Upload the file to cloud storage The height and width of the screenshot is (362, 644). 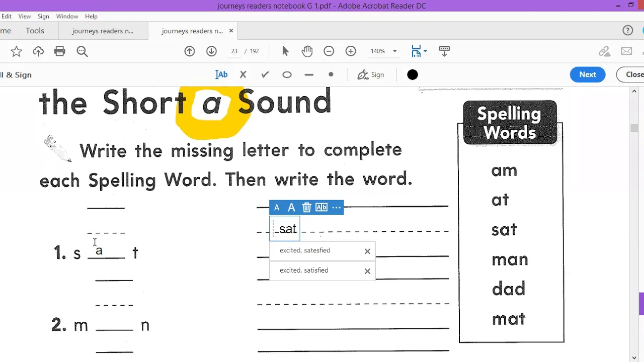[x=38, y=51]
